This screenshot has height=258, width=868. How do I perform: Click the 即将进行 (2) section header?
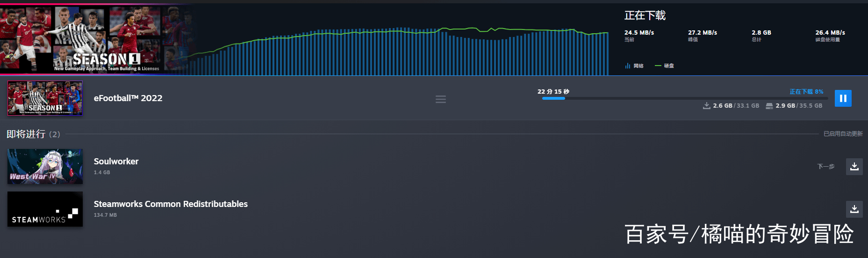click(33, 134)
